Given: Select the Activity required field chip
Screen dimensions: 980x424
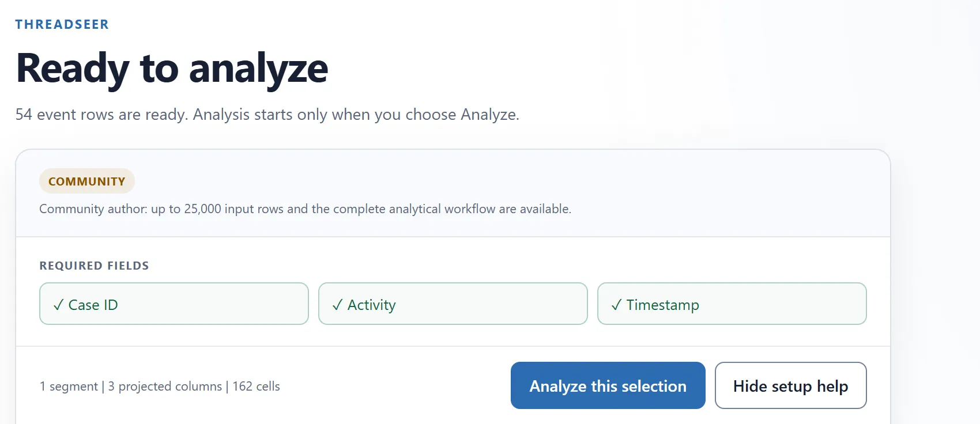Looking at the screenshot, I should click(453, 304).
